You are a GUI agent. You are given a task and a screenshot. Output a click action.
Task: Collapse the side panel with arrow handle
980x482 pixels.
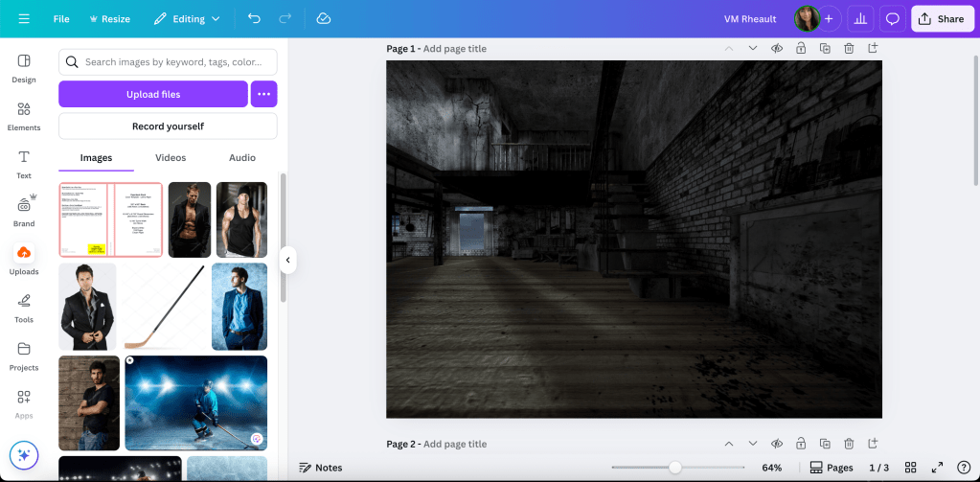click(x=287, y=260)
